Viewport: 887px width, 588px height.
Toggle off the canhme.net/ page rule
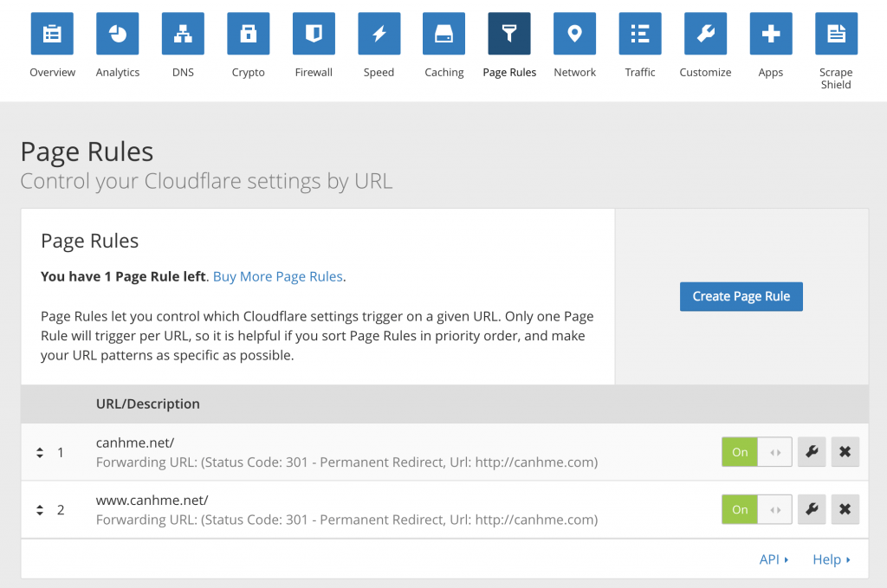756,452
